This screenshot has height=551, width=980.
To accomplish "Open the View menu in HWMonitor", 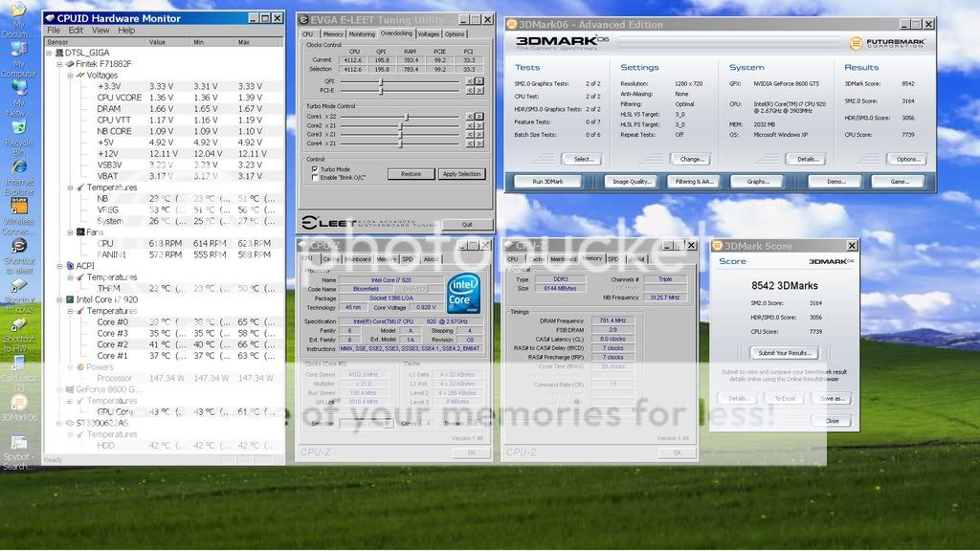I will point(100,30).
